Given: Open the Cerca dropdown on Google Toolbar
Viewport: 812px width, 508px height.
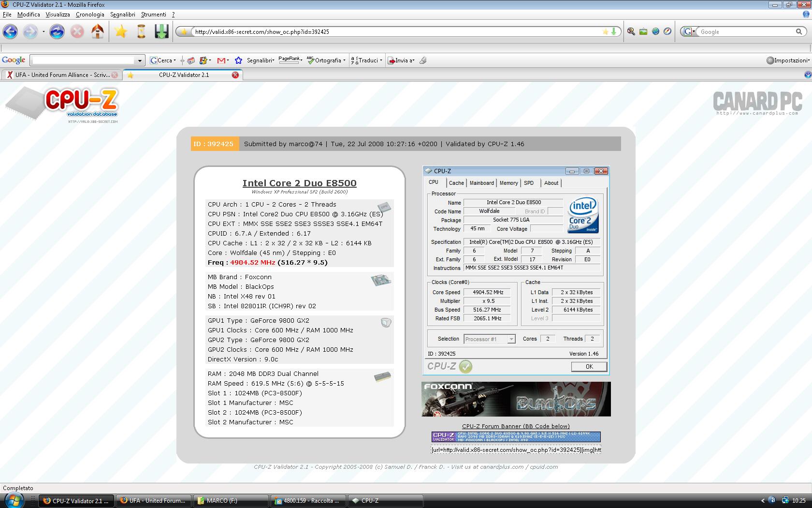Looking at the screenshot, I should click(x=163, y=60).
